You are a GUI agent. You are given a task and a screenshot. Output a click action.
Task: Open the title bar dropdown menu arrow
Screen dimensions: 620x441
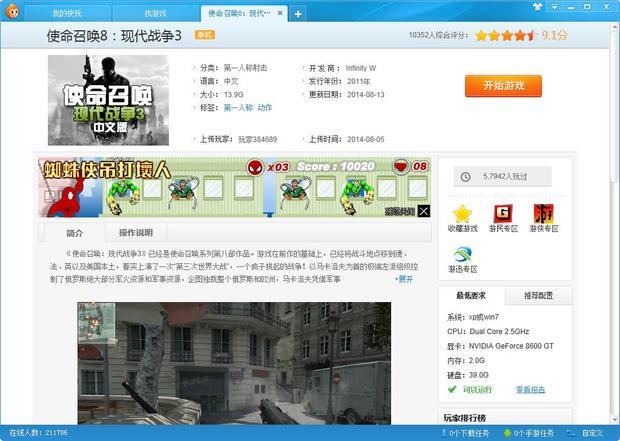click(x=554, y=7)
